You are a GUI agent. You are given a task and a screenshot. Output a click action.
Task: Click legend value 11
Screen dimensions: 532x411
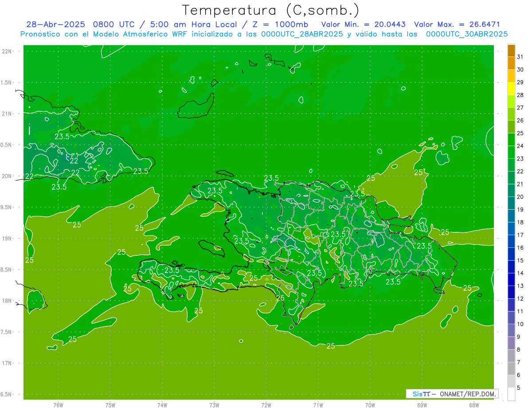tap(520, 311)
